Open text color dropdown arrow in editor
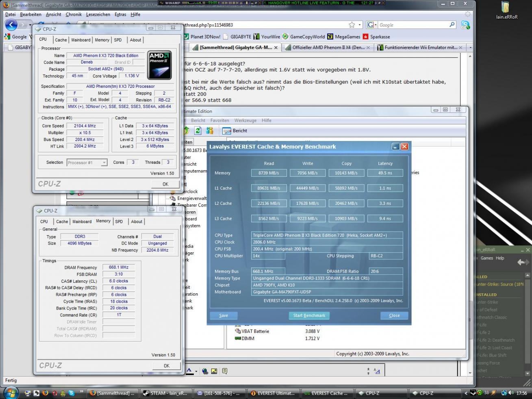This screenshot has width=532, height=399. tap(195, 371)
